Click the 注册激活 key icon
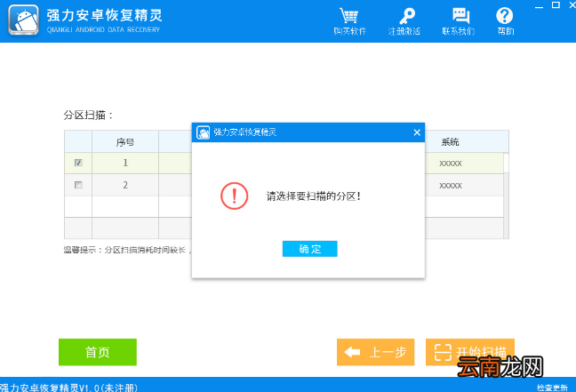 click(406, 16)
